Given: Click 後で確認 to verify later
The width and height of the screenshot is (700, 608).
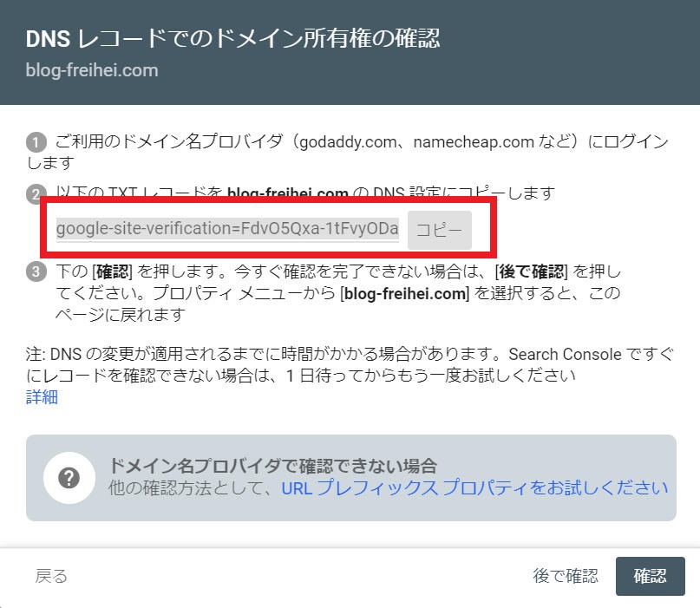Looking at the screenshot, I should pyautogui.click(x=566, y=576).
